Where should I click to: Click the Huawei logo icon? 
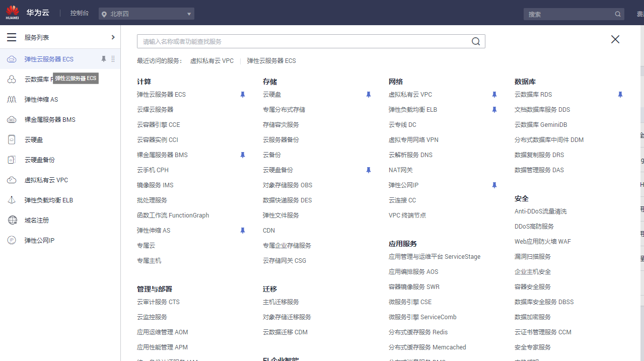point(12,13)
